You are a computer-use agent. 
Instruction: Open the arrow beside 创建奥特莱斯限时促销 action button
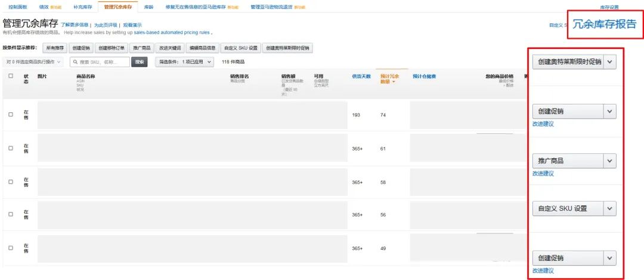[609, 61]
